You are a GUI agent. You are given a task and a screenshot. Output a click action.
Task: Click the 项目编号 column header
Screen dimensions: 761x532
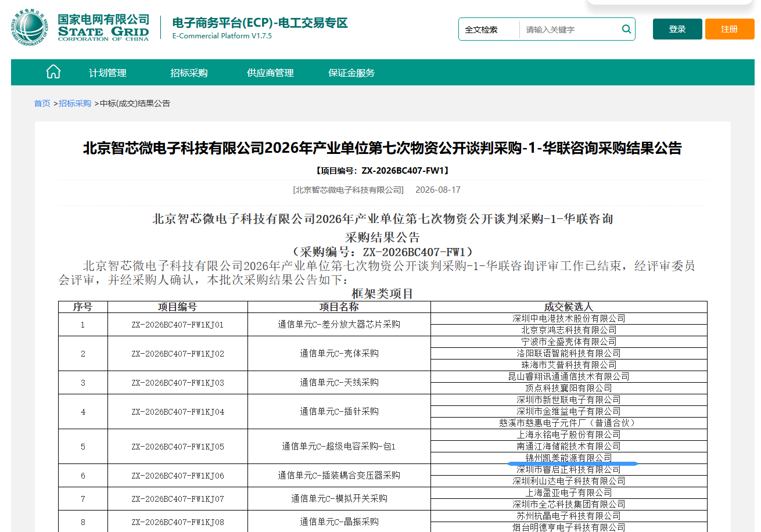[x=177, y=307]
